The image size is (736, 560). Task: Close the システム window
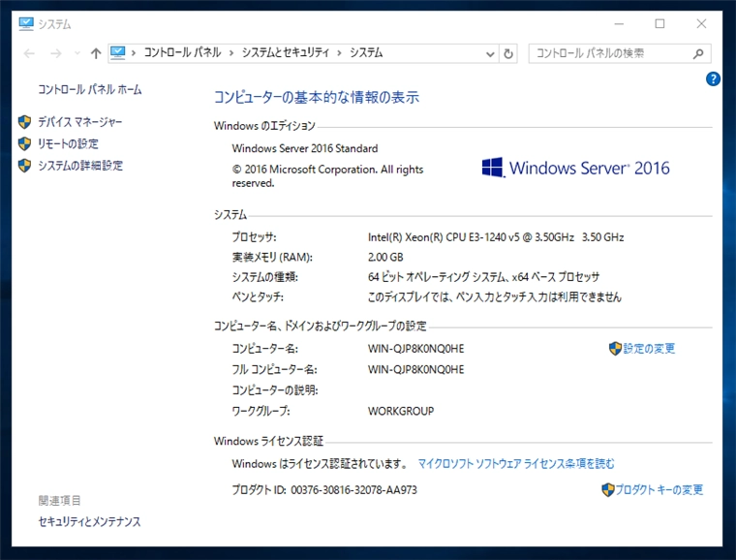pyautogui.click(x=701, y=24)
